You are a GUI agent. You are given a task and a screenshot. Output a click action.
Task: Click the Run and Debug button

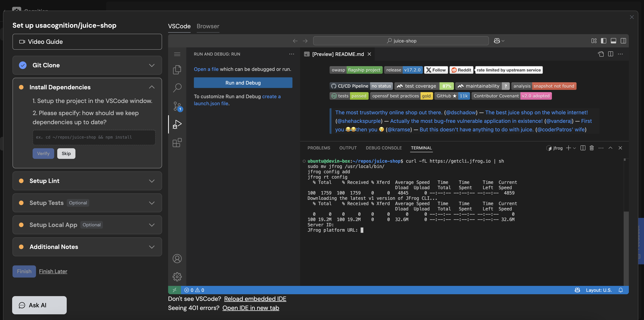243,83
